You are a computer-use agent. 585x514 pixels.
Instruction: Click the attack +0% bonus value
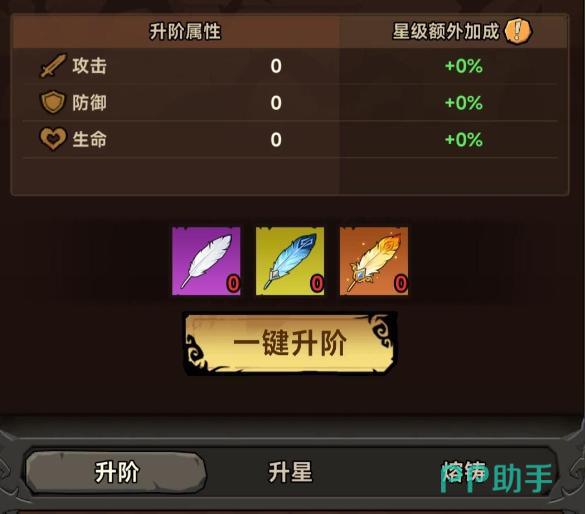464,66
